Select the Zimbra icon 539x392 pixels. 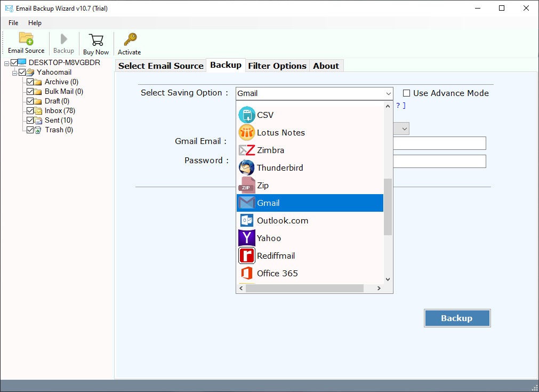coord(246,150)
